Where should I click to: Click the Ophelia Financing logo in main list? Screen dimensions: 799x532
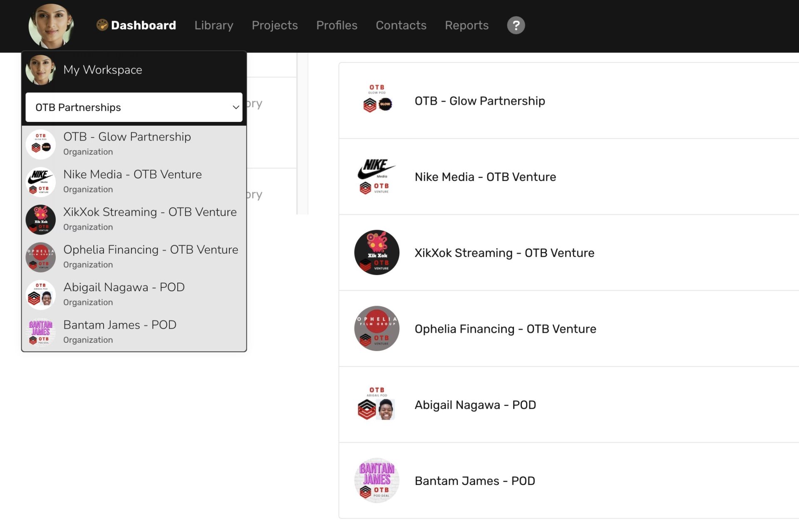point(376,329)
